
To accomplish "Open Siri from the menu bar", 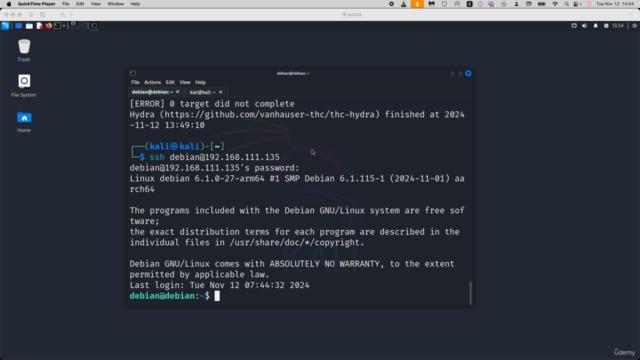I will coord(588,4).
